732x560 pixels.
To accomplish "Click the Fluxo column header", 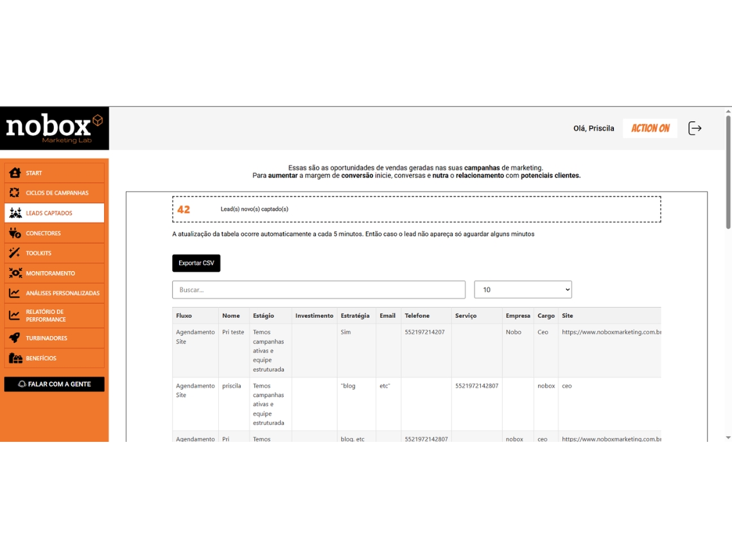I will pyautogui.click(x=184, y=316).
